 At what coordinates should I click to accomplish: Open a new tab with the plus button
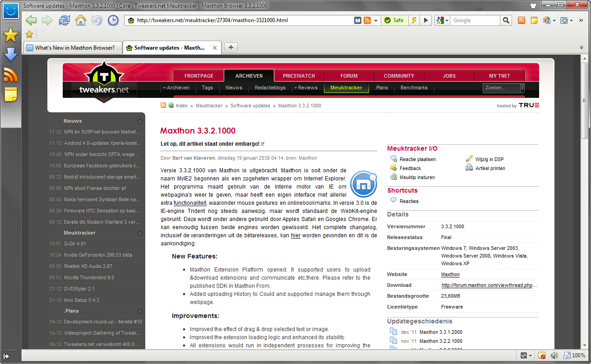click(231, 47)
